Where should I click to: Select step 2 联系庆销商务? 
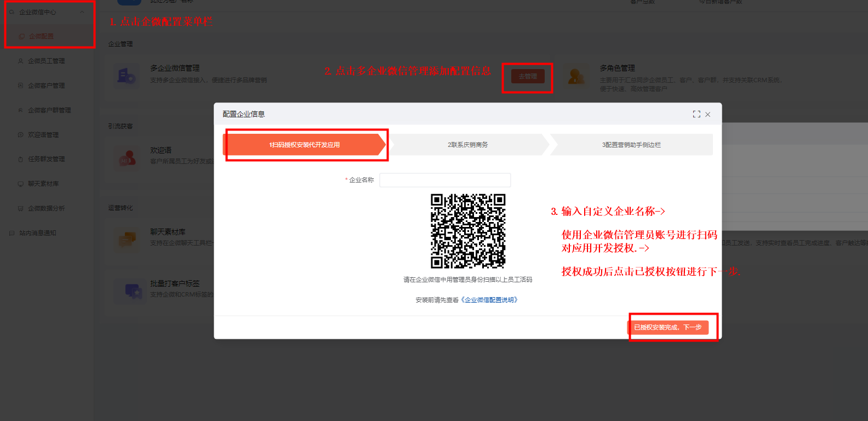point(467,145)
